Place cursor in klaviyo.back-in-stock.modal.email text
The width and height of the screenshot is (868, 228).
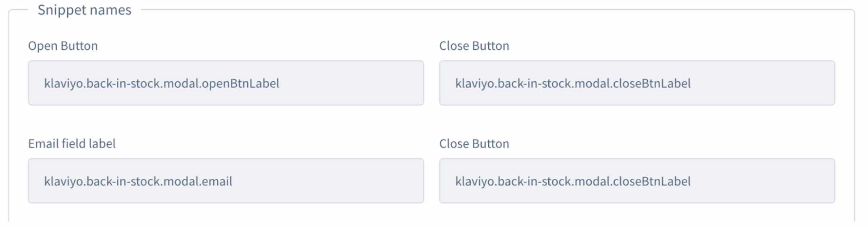click(x=138, y=182)
